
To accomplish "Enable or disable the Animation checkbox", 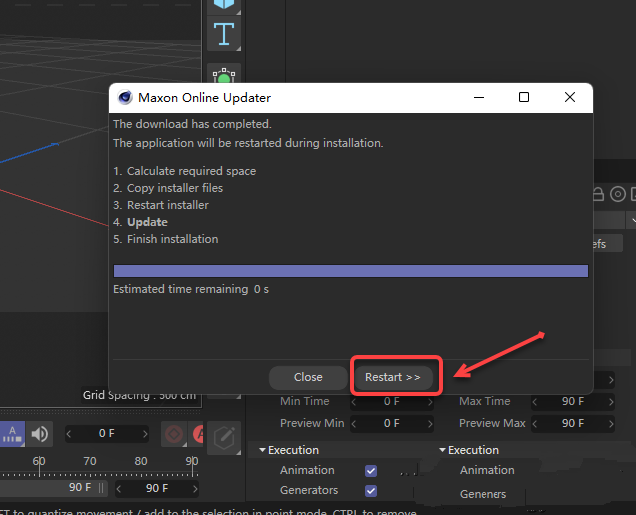I will pos(371,471).
